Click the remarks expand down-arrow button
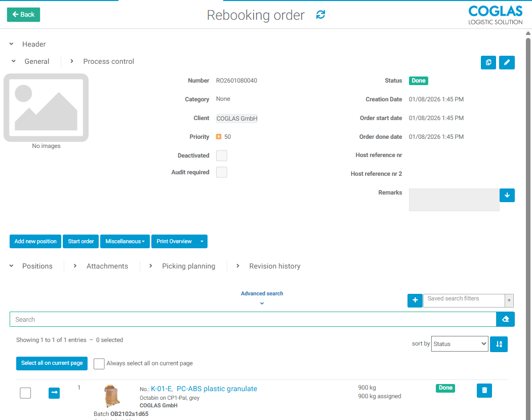Screen dimensions: 532x420 point(507,196)
